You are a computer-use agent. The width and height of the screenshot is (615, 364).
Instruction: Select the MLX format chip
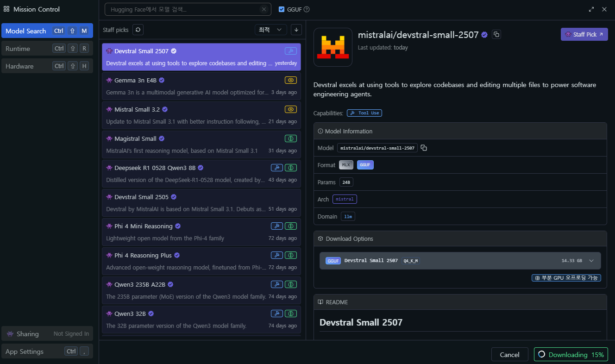click(346, 165)
